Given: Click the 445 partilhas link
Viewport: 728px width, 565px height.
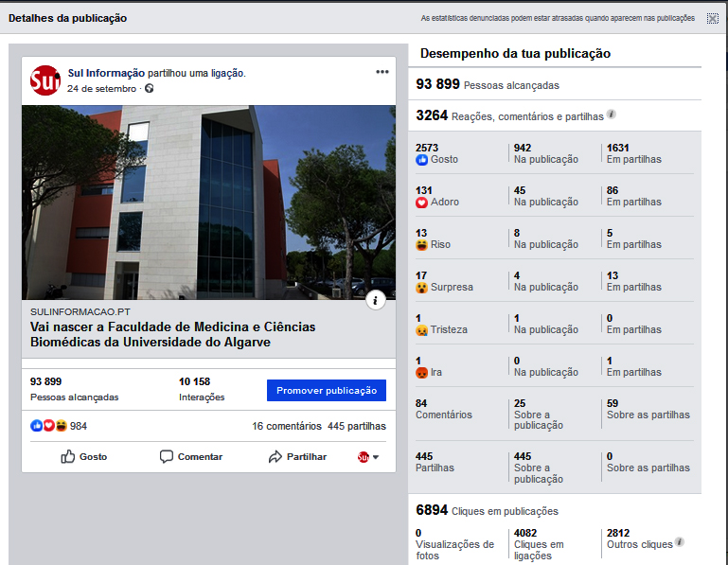Looking at the screenshot, I should (357, 426).
